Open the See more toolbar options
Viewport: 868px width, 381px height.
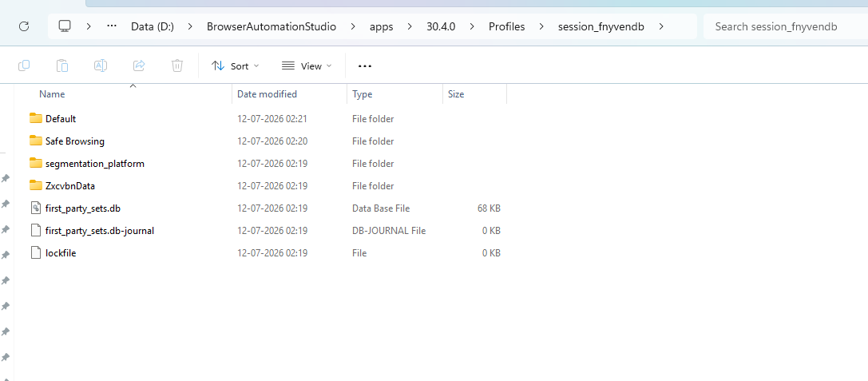(365, 66)
